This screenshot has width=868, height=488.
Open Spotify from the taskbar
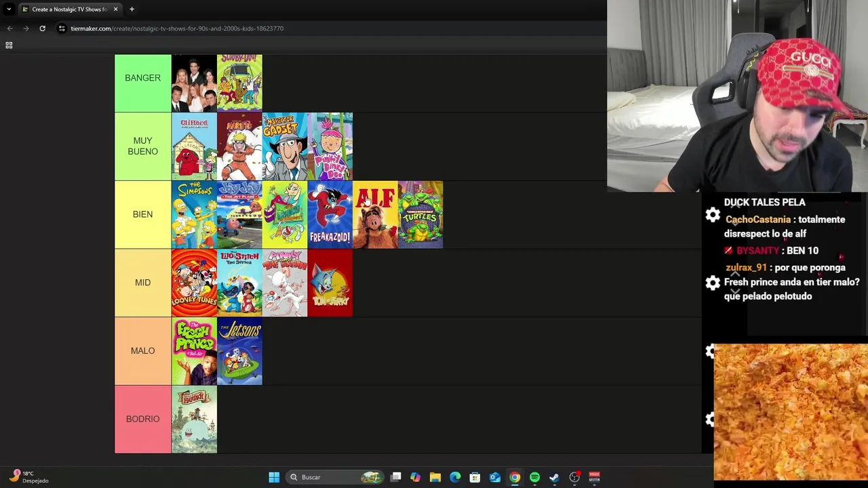(534, 477)
